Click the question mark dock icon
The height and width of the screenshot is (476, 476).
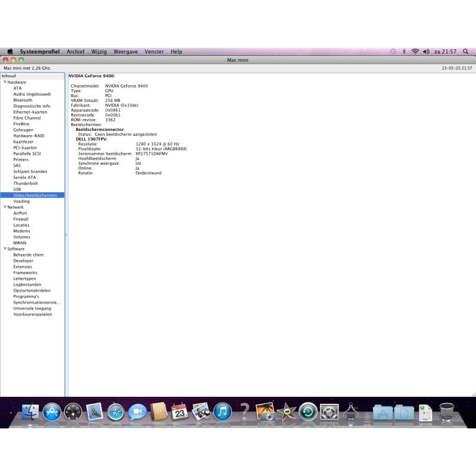click(244, 411)
